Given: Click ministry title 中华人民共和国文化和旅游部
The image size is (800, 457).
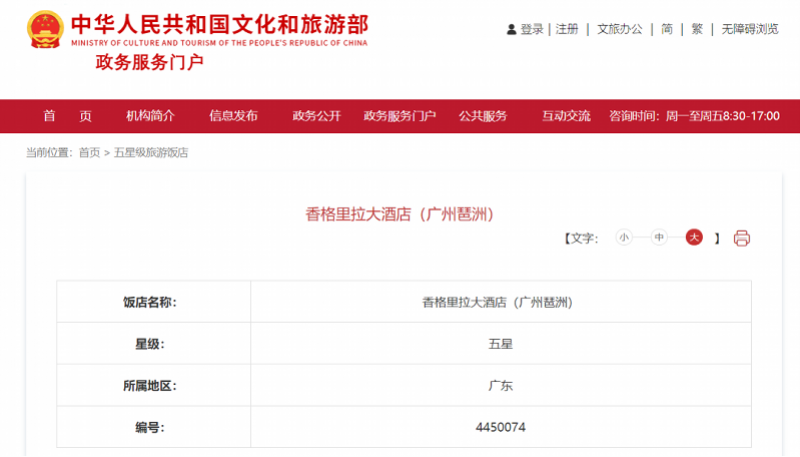Looking at the screenshot, I should click(x=219, y=24).
